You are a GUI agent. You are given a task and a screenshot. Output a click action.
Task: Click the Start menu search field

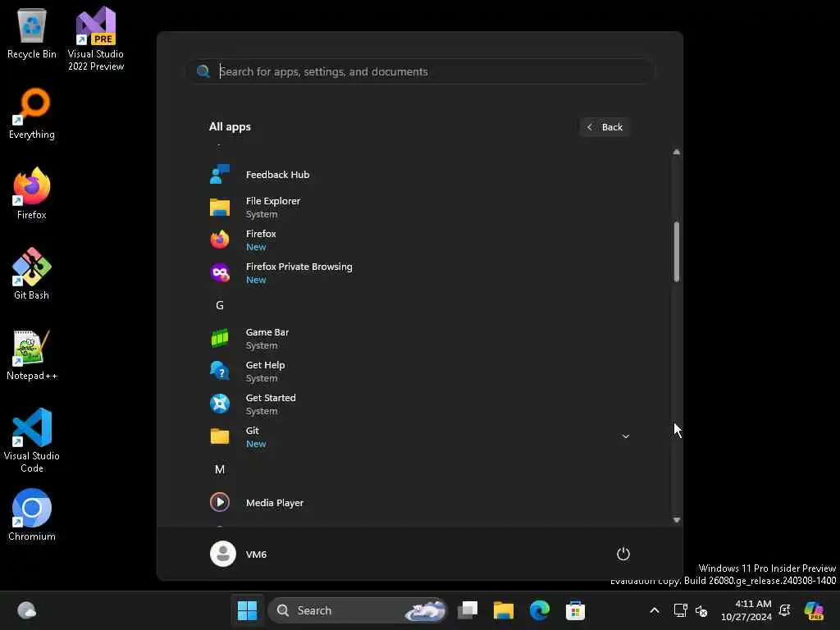pyautogui.click(x=421, y=71)
